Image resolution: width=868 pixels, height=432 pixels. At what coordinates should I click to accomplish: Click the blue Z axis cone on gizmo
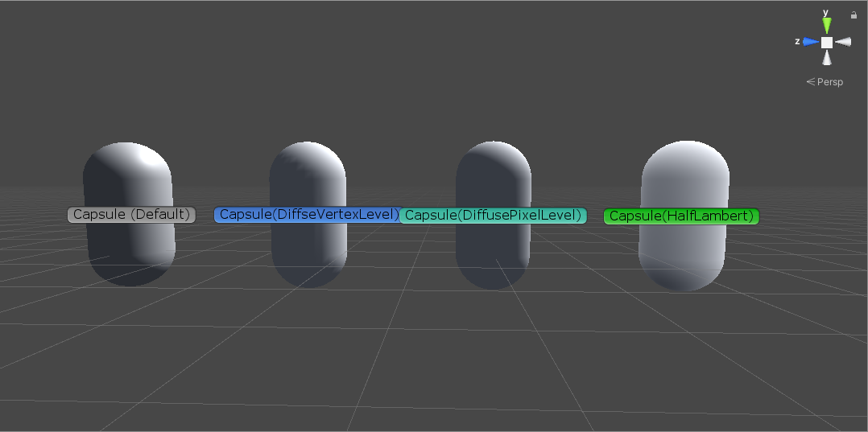811,42
